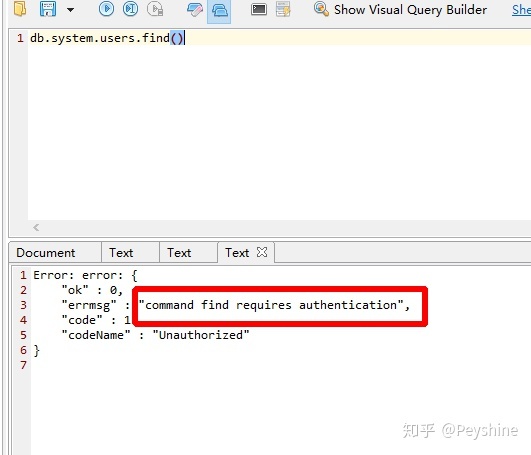Click the "ok" : 0 output line
This screenshot has height=455, width=531.
[92, 290]
